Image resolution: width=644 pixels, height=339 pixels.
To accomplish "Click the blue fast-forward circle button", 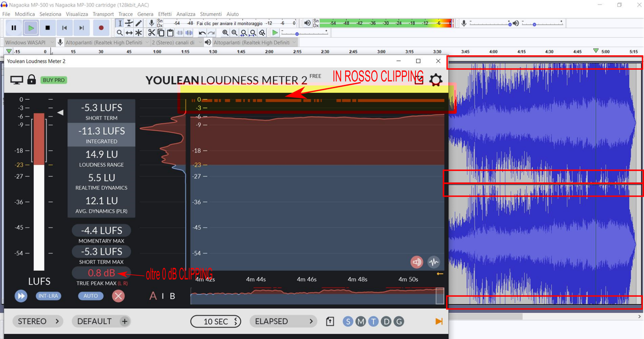I will tap(21, 296).
